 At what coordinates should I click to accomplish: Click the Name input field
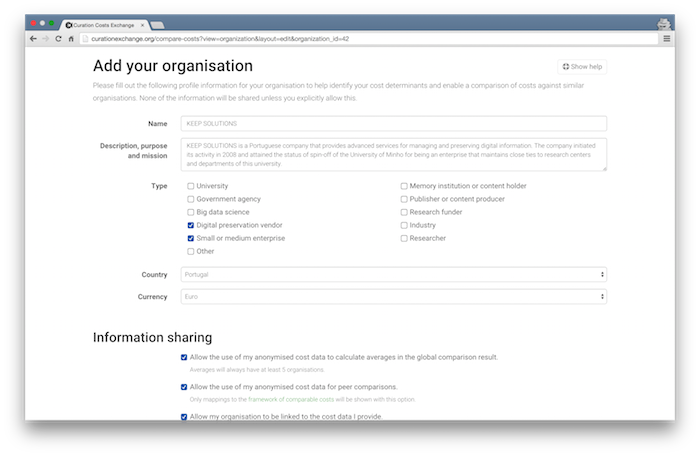(393, 124)
